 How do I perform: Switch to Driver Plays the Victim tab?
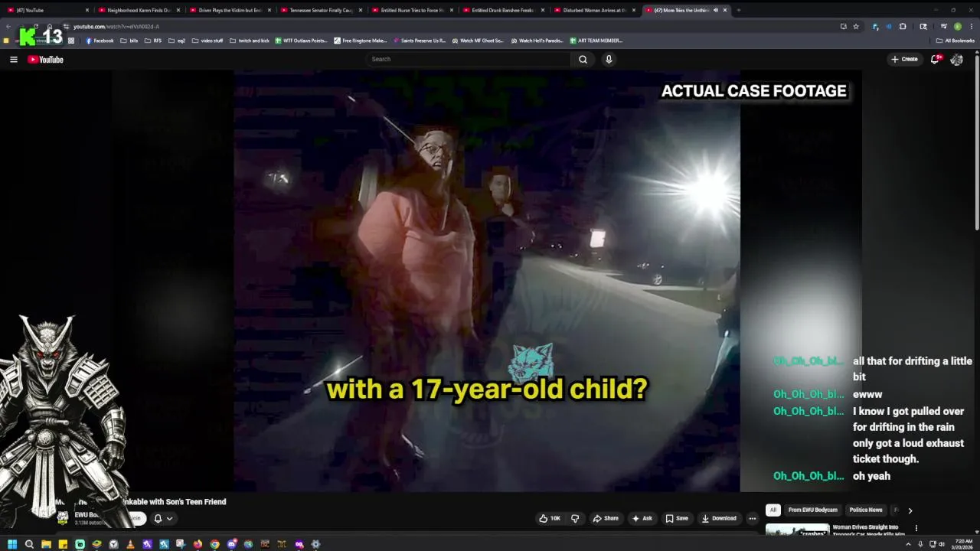click(x=230, y=10)
